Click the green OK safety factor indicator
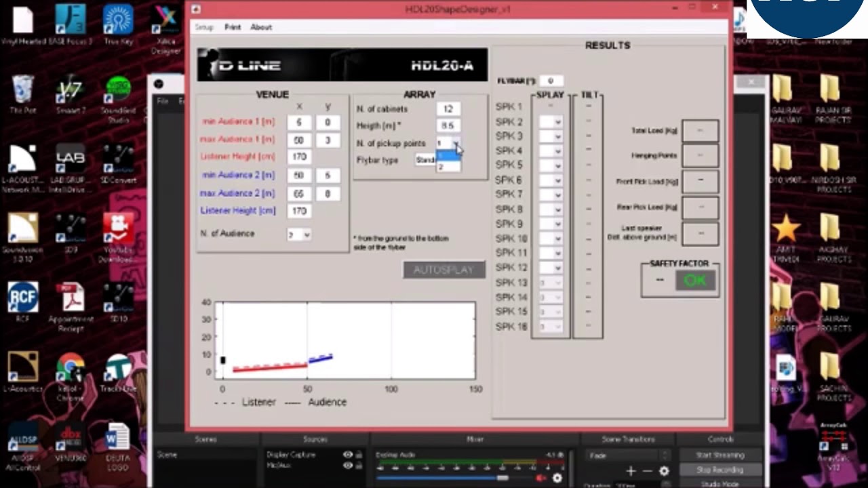The image size is (868, 488). click(696, 281)
